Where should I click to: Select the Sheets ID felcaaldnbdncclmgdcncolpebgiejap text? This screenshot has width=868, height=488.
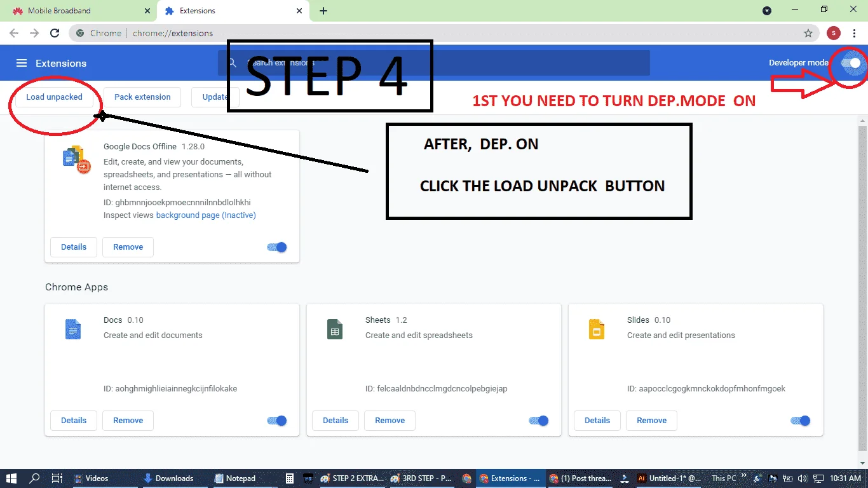click(x=437, y=388)
